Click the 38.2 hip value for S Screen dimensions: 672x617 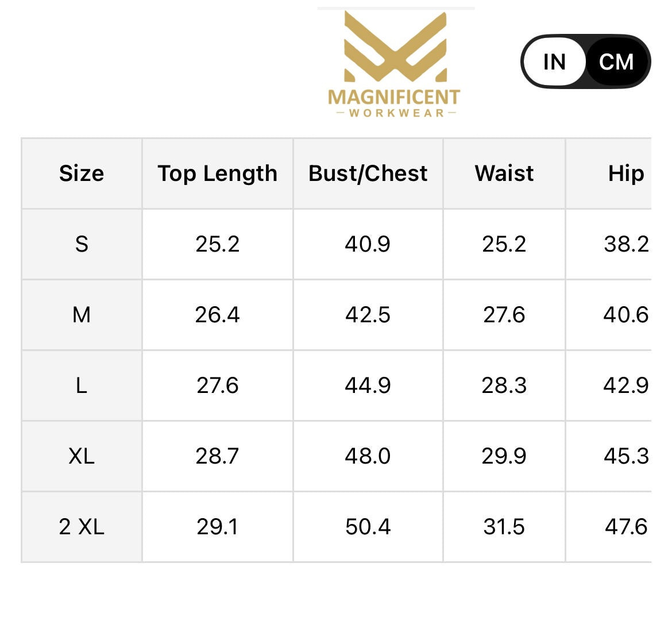625,244
